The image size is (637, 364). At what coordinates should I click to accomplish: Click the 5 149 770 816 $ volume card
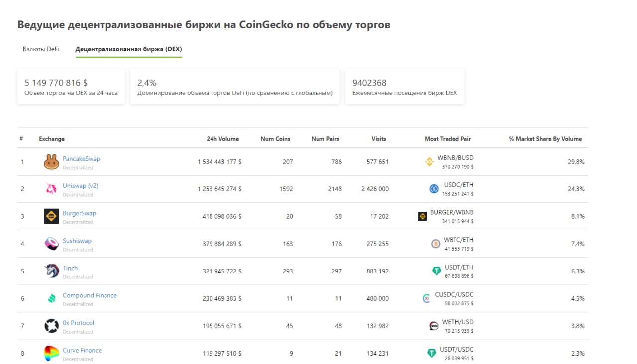pos(71,87)
